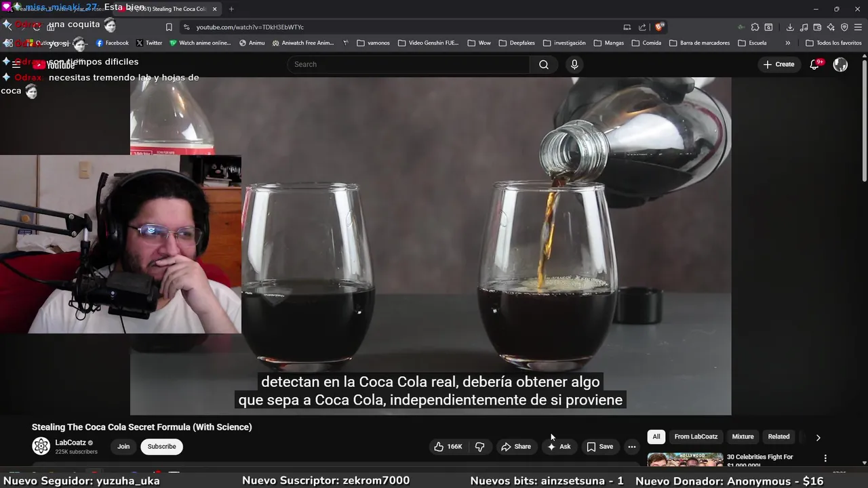Open the Aniwatch Free Anim bookmark

point(303,43)
